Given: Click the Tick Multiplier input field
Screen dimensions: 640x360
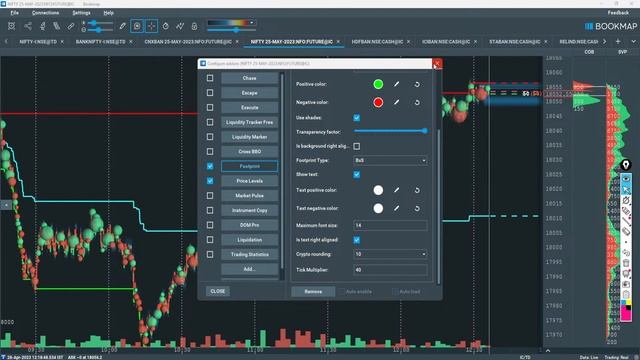Looking at the screenshot, I should tap(390, 270).
